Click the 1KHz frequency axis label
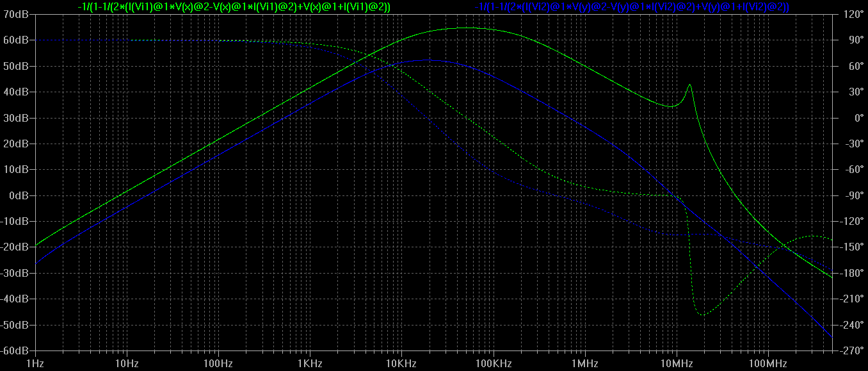 [x=310, y=364]
